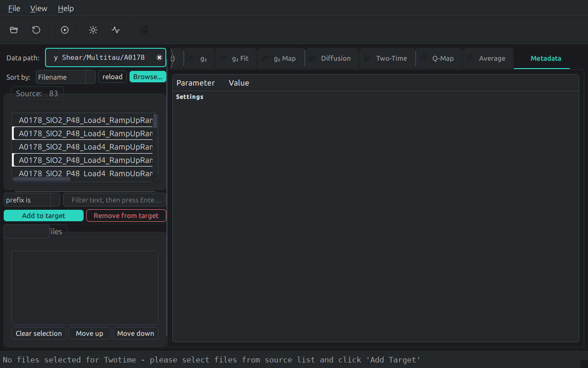
Task: Open the View menu
Action: 39,8
